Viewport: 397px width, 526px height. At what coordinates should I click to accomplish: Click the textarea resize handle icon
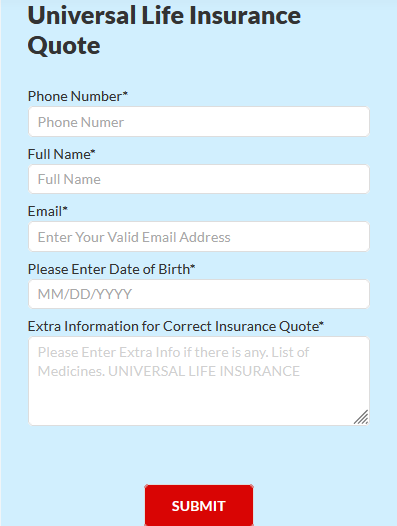tap(361, 417)
